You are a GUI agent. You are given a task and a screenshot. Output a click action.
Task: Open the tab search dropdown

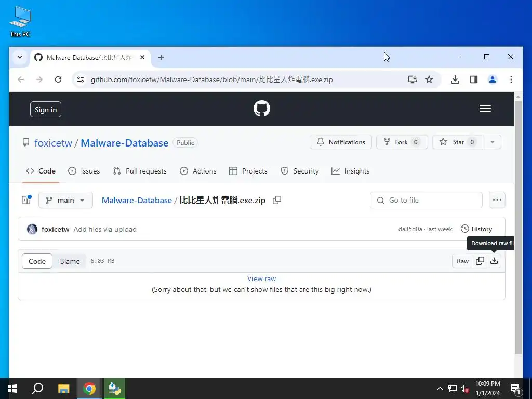[x=20, y=57]
